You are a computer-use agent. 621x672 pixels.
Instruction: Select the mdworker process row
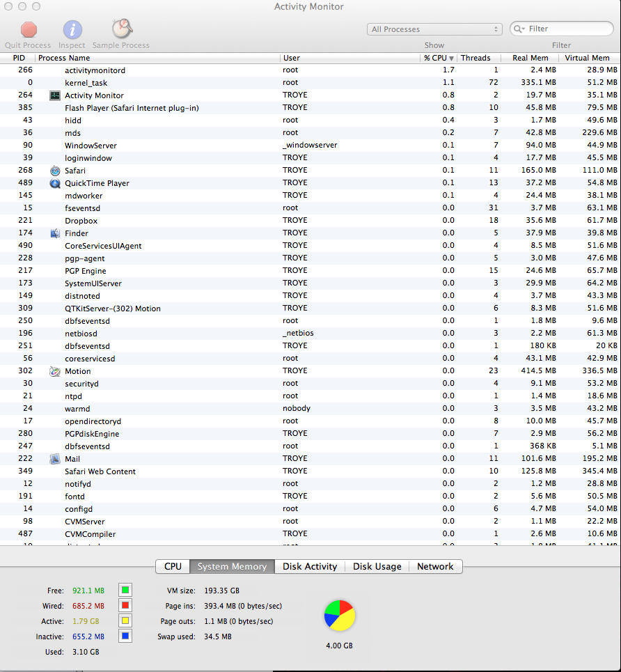[310, 196]
